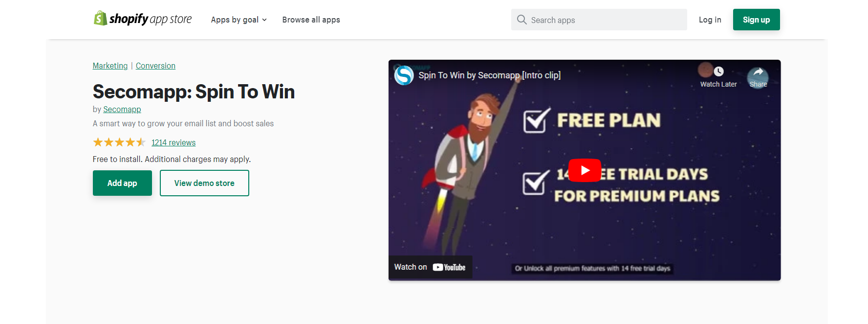The width and height of the screenshot is (868, 324).
Task: Click the search magnifier icon
Action: click(x=521, y=20)
